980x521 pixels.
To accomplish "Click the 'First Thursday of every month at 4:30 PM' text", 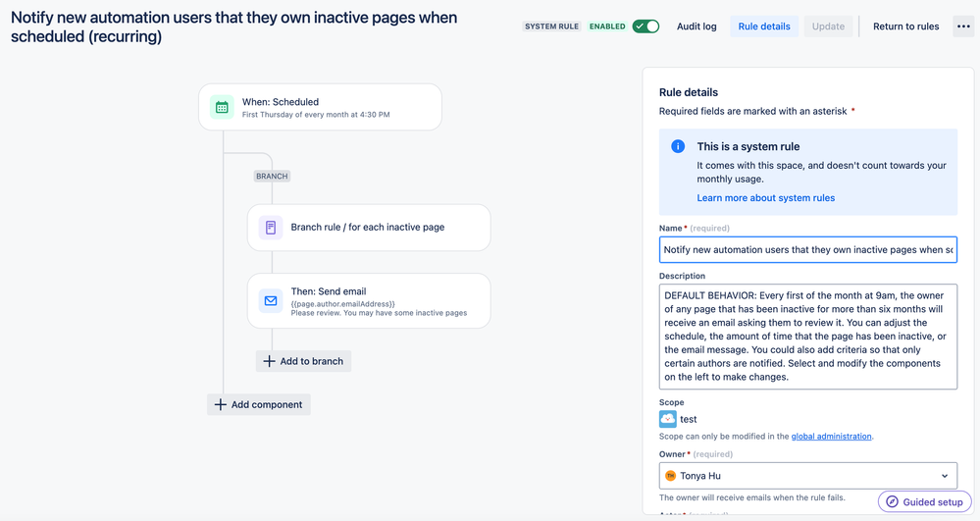I will 316,115.
